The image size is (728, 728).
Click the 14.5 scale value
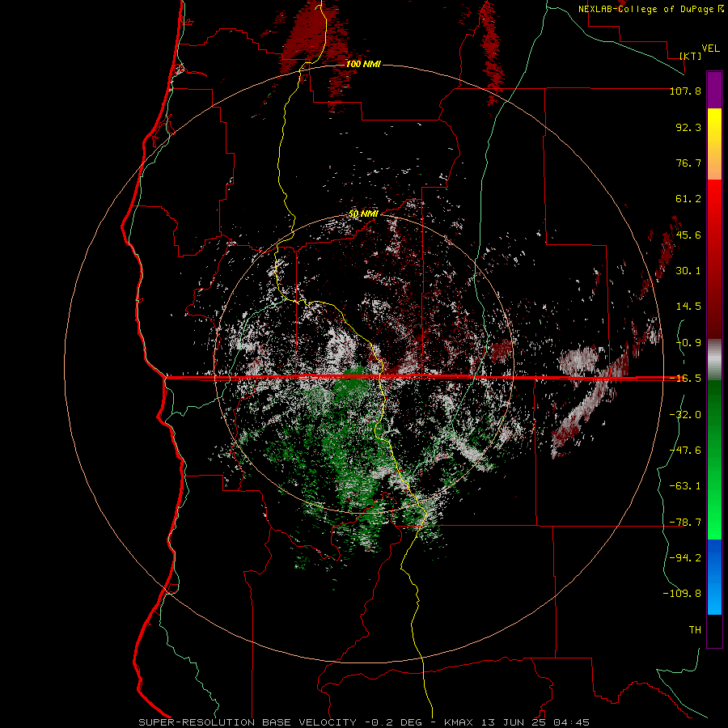[x=688, y=307]
